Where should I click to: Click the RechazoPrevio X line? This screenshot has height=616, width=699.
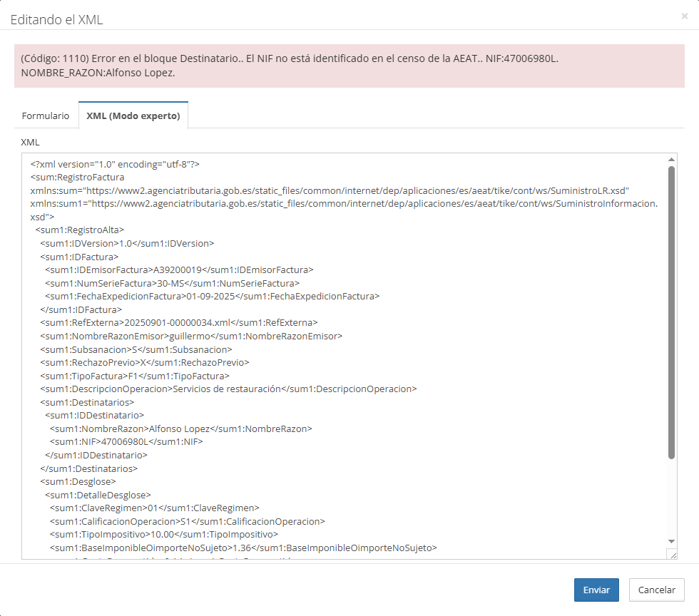coord(145,362)
